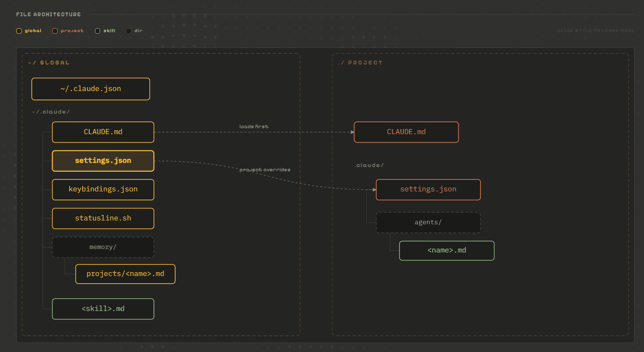Click the 'skill' legend label
This screenshot has height=352, width=644.
109,31
